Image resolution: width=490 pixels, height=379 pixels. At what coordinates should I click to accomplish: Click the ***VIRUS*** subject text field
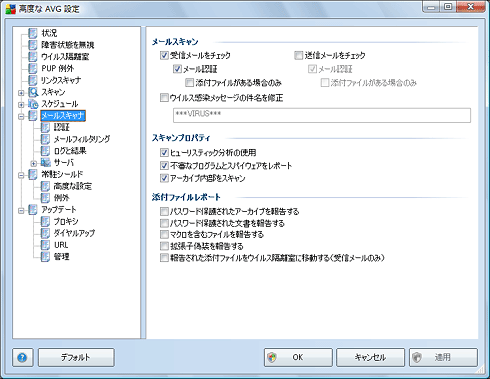click(322, 115)
